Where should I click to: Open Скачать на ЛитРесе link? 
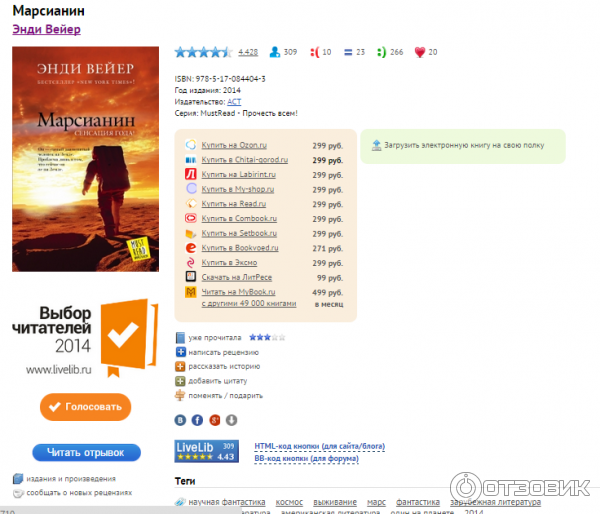point(237,277)
